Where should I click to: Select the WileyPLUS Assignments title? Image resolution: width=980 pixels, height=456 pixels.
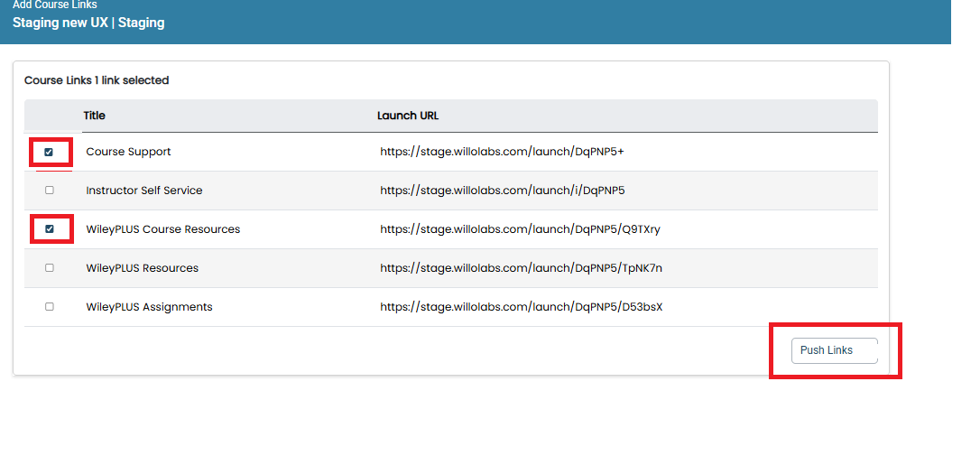click(150, 307)
